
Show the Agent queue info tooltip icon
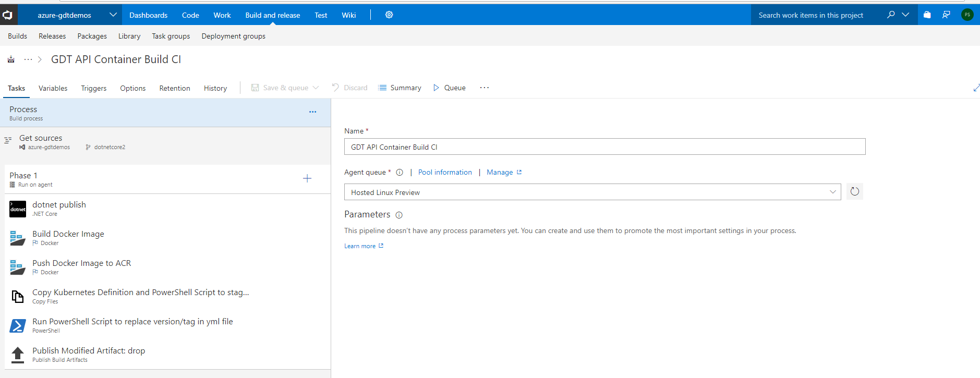click(400, 173)
